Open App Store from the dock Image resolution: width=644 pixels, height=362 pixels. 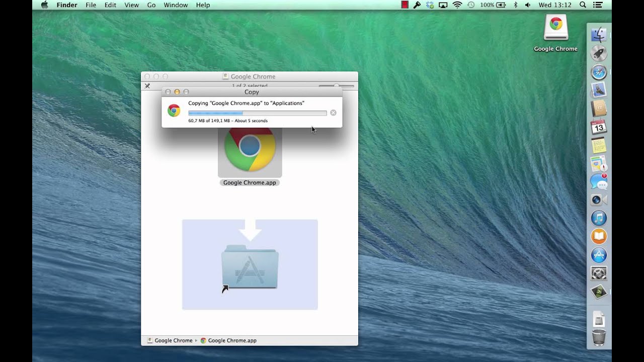click(x=599, y=255)
